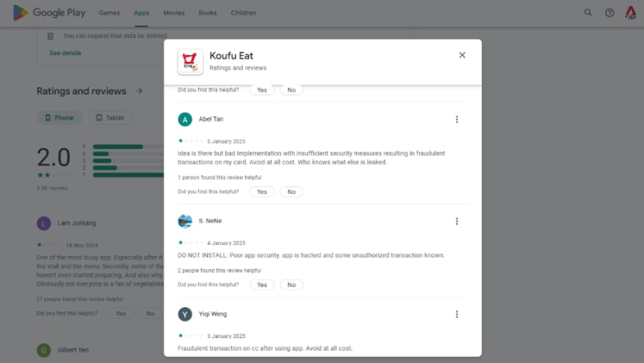Image resolution: width=644 pixels, height=363 pixels.
Task: Click the 3-star rating bar
Action: pyautogui.click(x=128, y=161)
